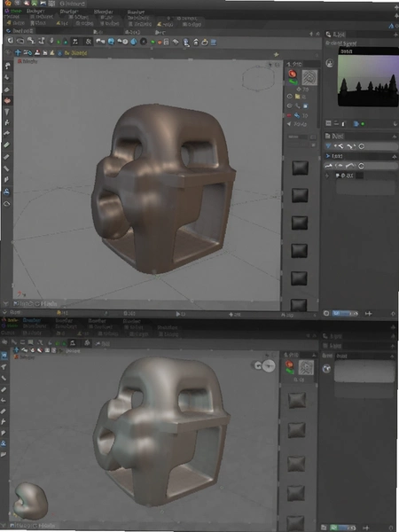Screen dimensions: 399x532
Task: Click the yellow folder icon in upper middle panel
Action: coord(298,97)
